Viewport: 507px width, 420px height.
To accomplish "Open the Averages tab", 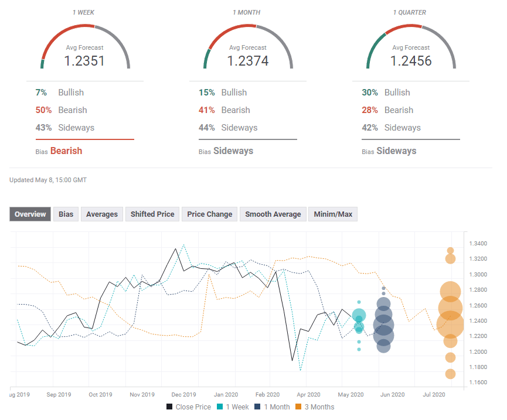I will click(102, 214).
